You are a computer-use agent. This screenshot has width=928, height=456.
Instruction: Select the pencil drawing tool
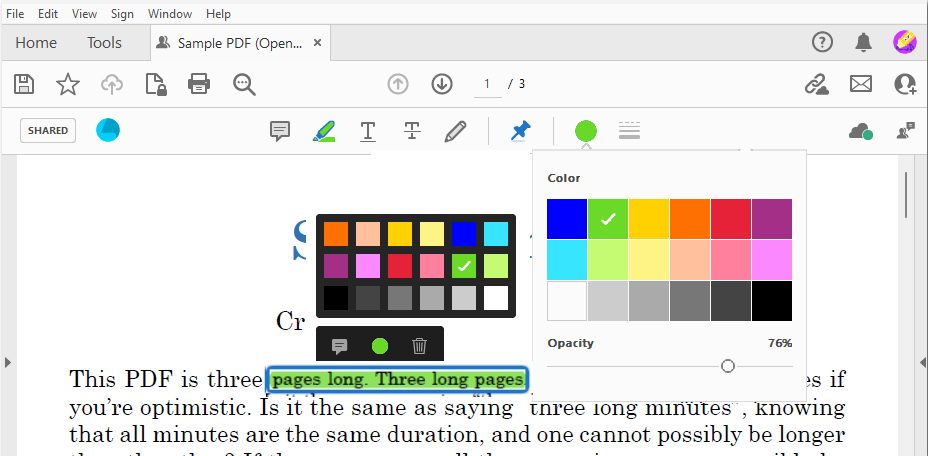tap(455, 131)
